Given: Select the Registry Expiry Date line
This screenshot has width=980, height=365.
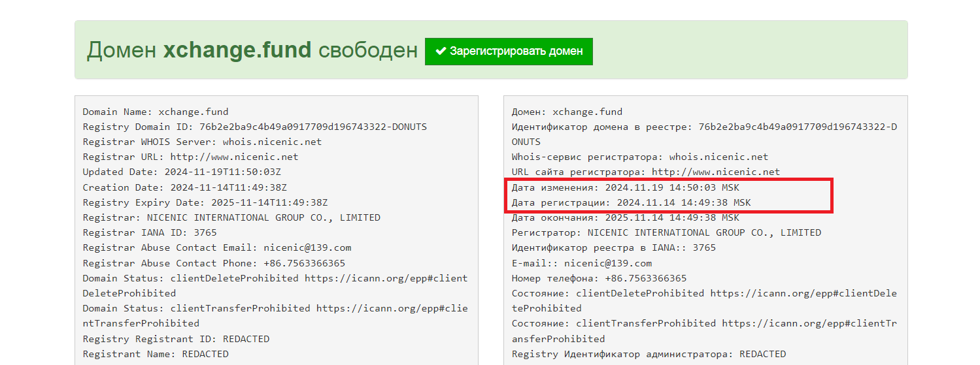Looking at the screenshot, I should [x=205, y=202].
